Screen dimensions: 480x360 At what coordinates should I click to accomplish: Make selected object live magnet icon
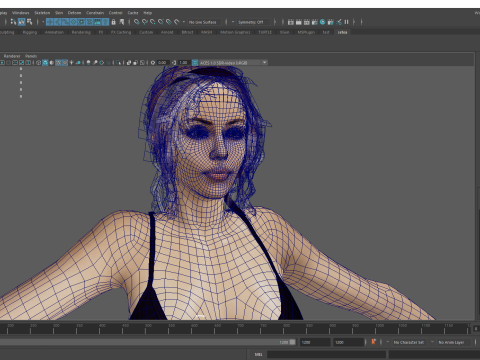coord(177,22)
